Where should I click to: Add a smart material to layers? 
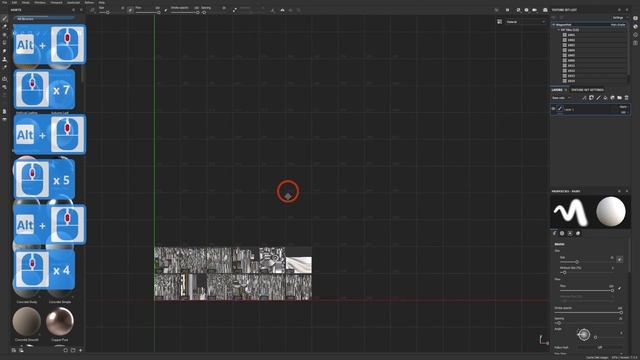tap(612, 98)
